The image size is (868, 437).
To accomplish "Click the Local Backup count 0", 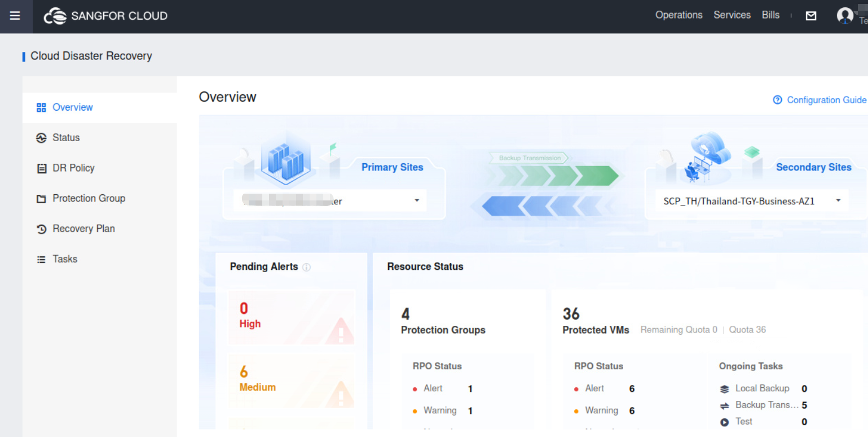I will click(804, 389).
